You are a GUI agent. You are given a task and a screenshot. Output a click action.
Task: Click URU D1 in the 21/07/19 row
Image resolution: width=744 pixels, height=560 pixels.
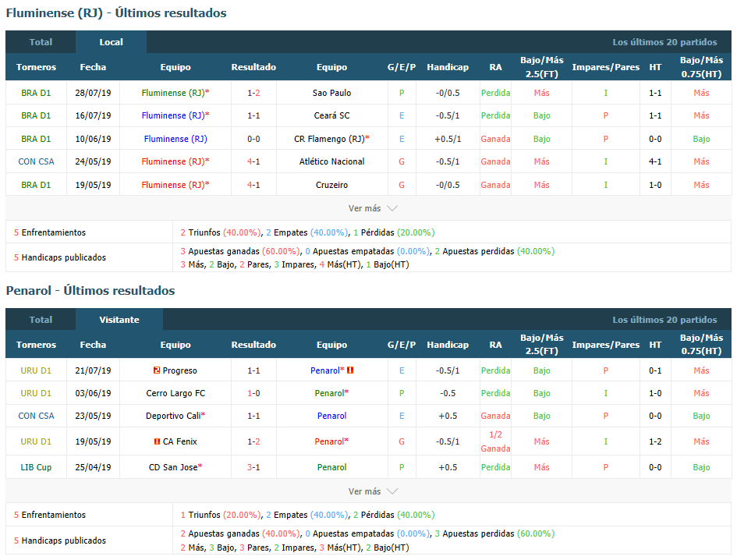36,370
